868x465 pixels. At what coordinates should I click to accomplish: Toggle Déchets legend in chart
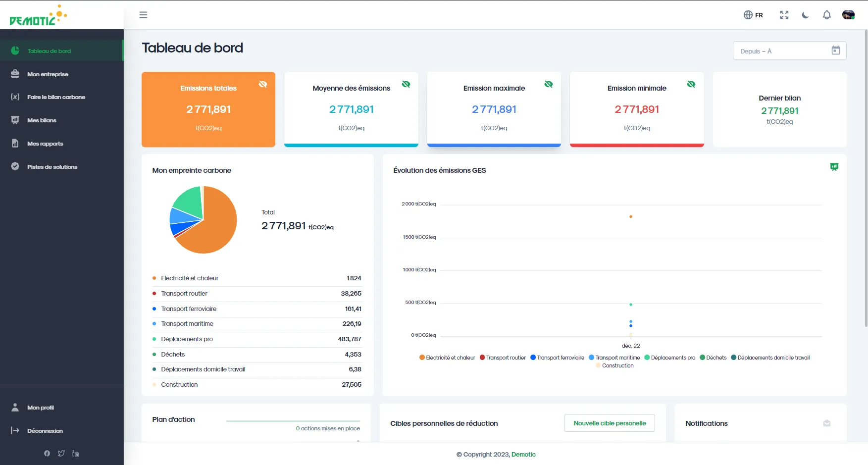point(713,358)
